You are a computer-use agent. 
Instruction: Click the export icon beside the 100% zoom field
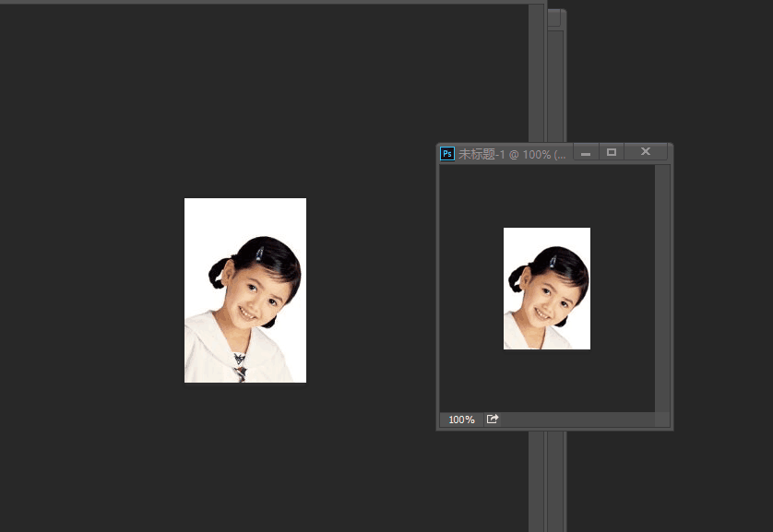(x=493, y=420)
